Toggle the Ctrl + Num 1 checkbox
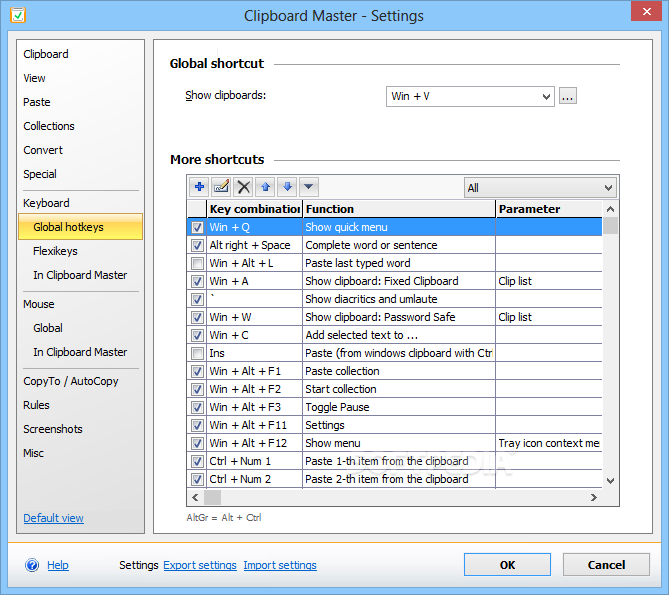This screenshot has height=595, width=669. 197,461
